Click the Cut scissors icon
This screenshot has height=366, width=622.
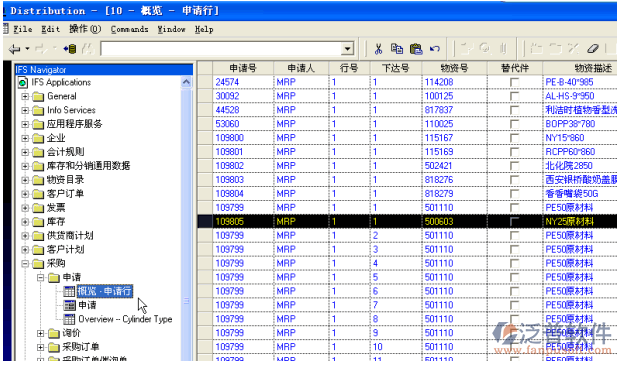(378, 49)
